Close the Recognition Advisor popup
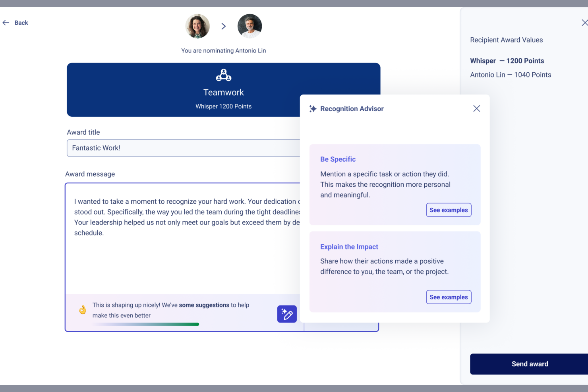588x392 pixels. [x=476, y=109]
